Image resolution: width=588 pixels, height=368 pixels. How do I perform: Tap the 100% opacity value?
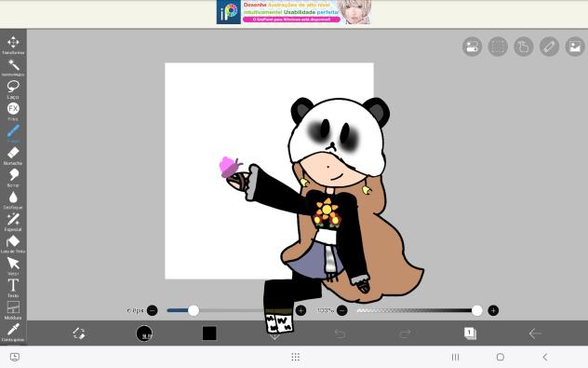coord(325,310)
